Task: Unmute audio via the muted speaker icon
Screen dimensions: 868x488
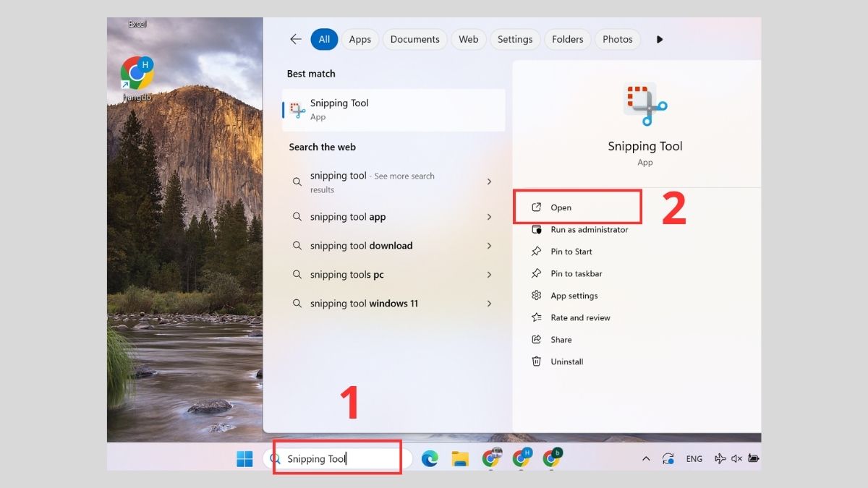Action: pos(735,458)
